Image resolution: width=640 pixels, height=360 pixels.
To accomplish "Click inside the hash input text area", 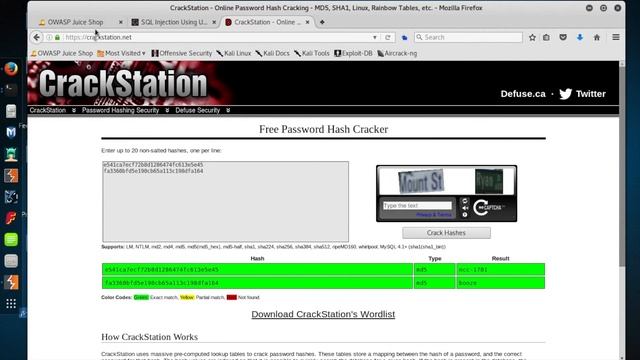I will click(225, 201).
